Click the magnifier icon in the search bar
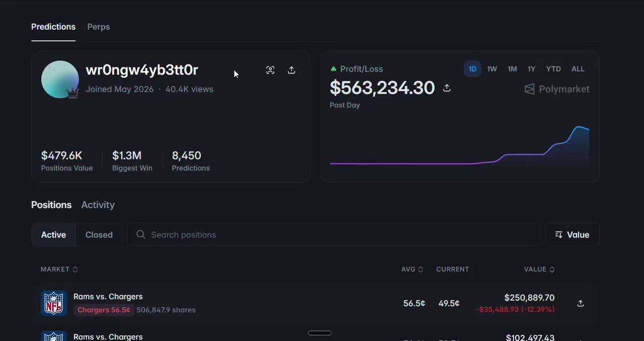 pyautogui.click(x=141, y=235)
